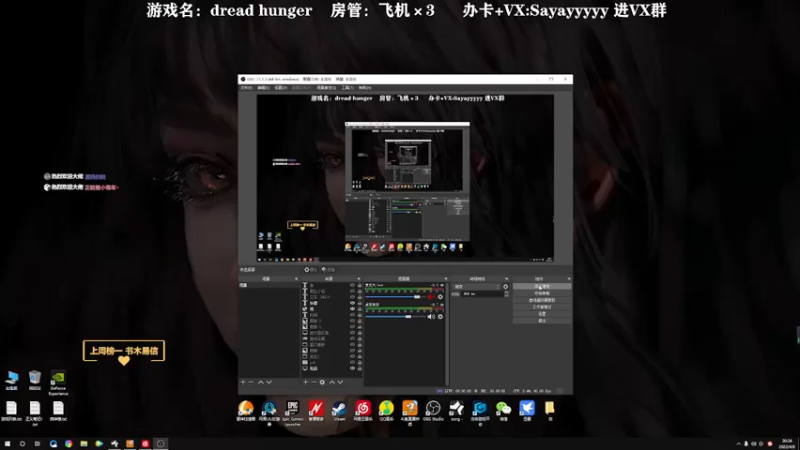The width and height of the screenshot is (800, 450).
Task: Open the NetEase Cloud Music red shortcut
Action: coord(363,411)
